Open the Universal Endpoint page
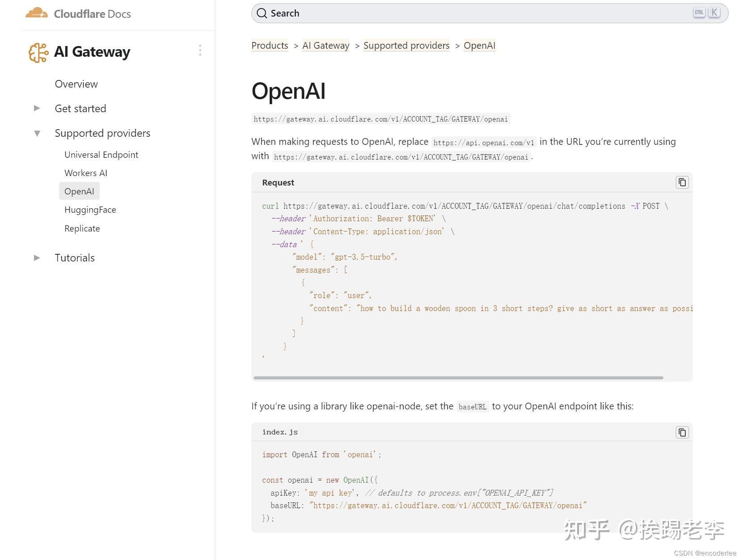This screenshot has width=743, height=560. coord(101,154)
